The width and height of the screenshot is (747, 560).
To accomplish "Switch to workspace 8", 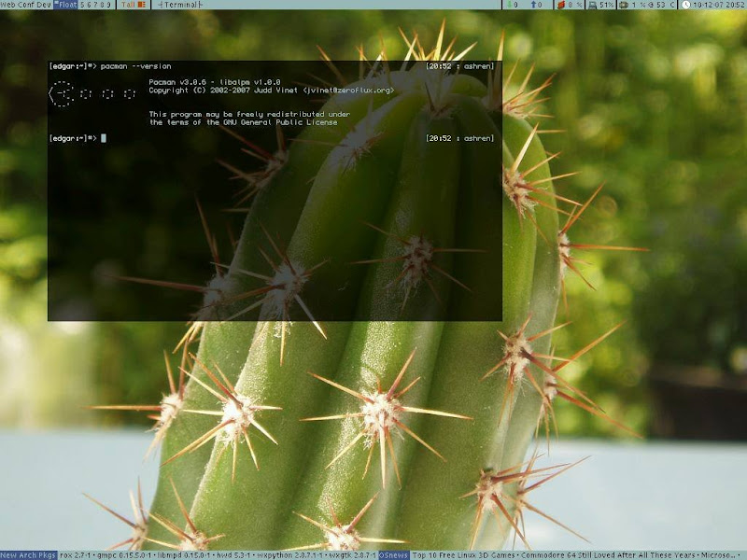I will 102,5.
